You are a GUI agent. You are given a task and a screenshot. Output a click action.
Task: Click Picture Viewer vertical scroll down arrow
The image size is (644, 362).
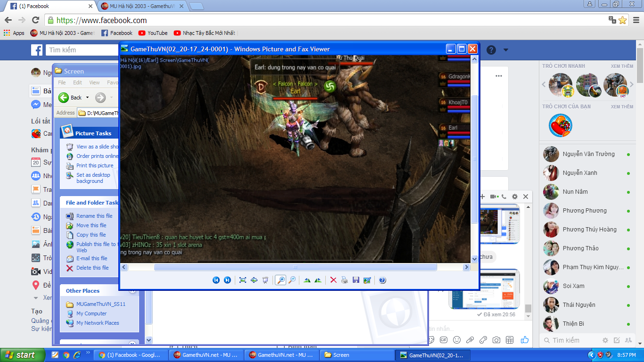pos(474,259)
